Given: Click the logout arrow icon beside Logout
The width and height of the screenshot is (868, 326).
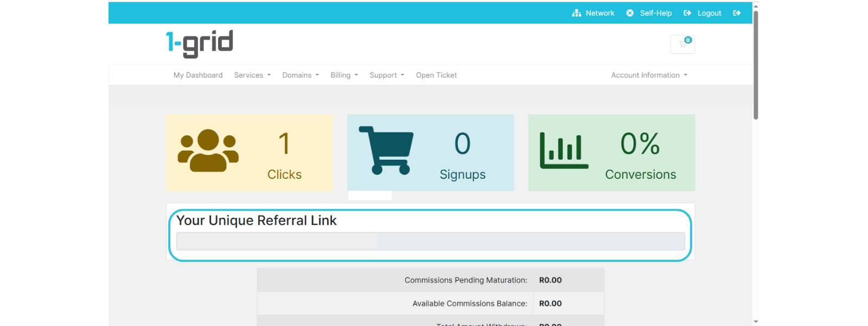Looking at the screenshot, I should (687, 13).
